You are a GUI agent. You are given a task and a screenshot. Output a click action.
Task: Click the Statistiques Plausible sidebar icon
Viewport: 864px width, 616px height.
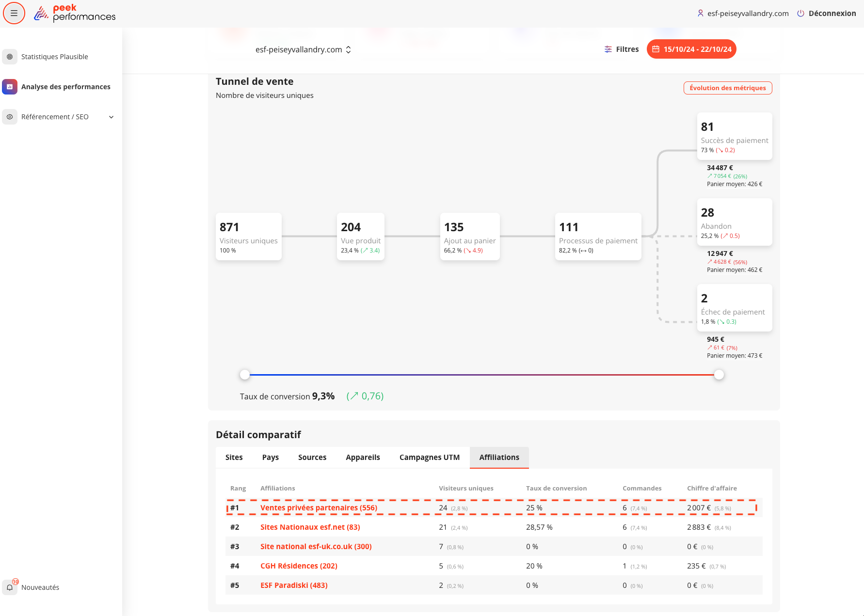point(10,57)
